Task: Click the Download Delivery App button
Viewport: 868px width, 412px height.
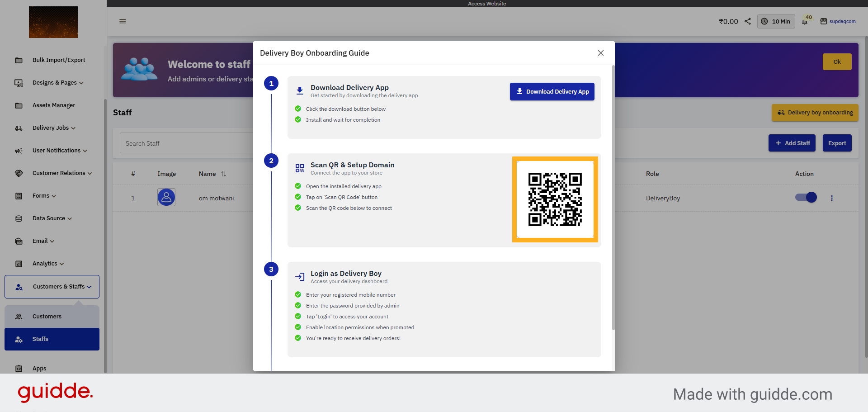Action: [552, 91]
